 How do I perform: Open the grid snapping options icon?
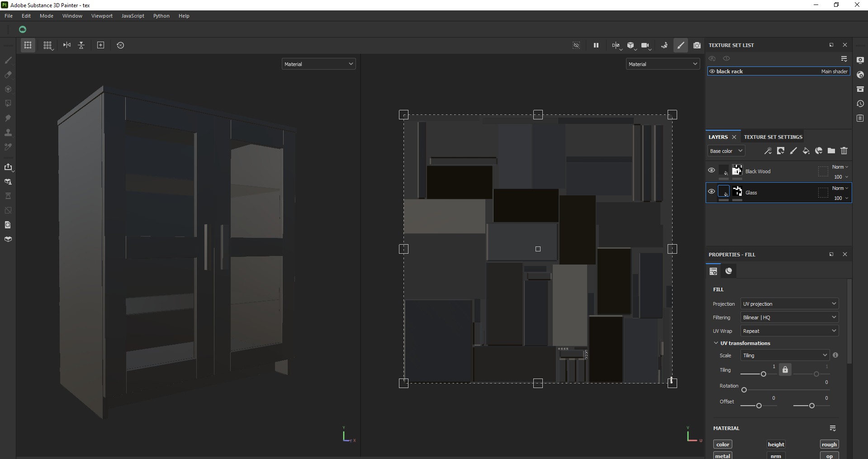click(47, 45)
